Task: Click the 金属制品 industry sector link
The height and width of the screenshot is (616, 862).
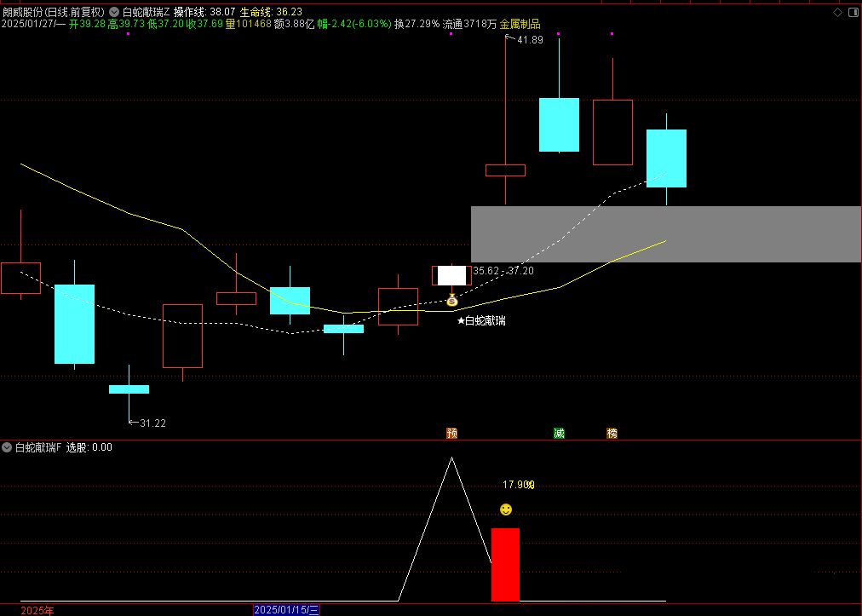Action: pyautogui.click(x=520, y=24)
